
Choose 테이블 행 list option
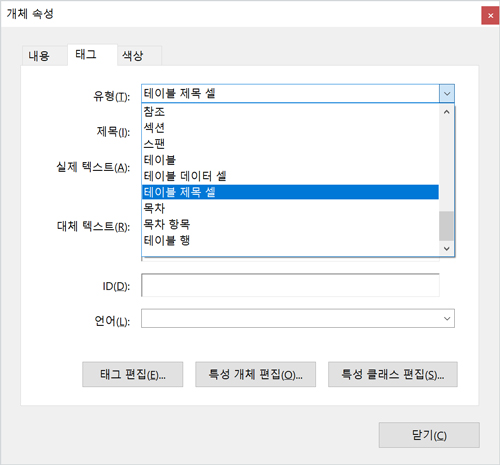tap(290, 240)
